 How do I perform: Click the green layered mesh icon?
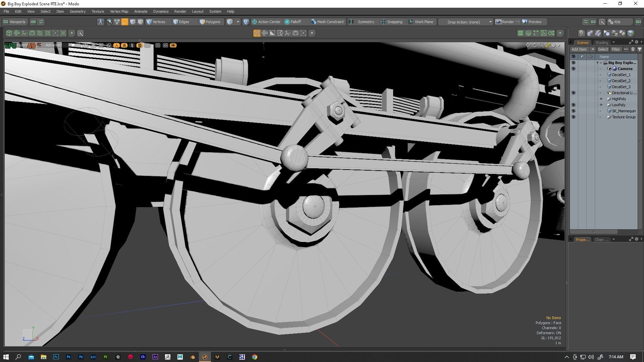[x=528, y=33]
